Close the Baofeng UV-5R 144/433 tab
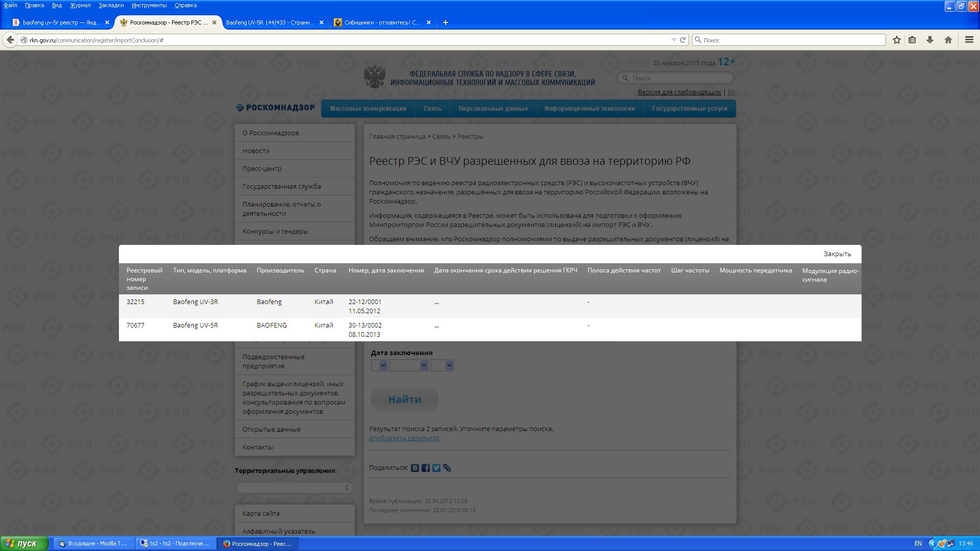980x551 pixels. (x=322, y=22)
